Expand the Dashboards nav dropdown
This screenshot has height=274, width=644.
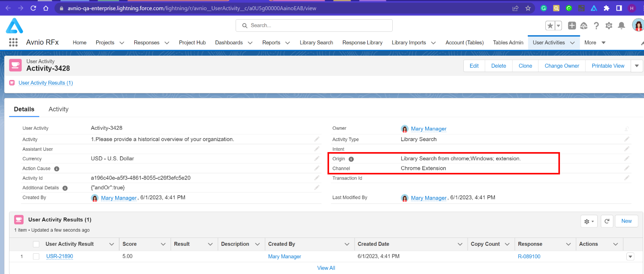(x=250, y=43)
